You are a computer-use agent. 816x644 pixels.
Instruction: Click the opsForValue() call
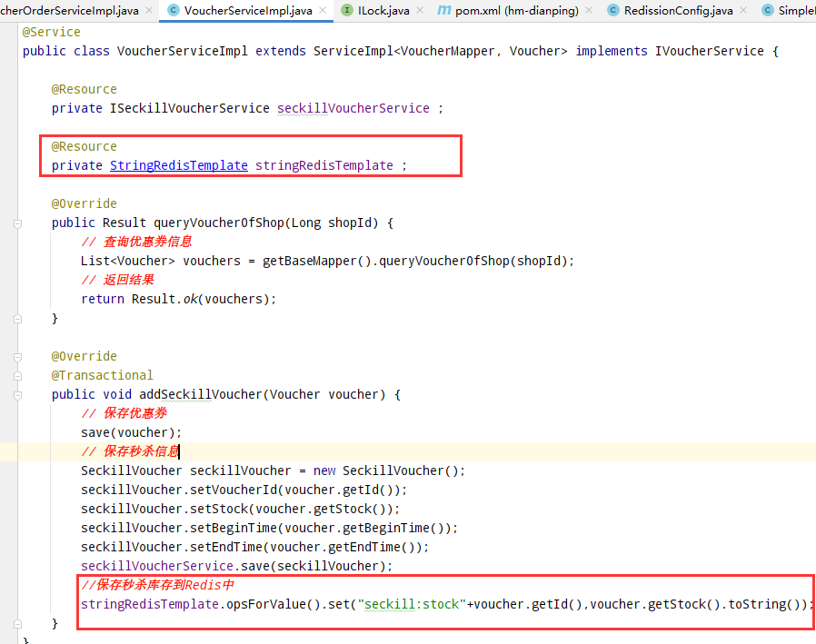point(273,604)
